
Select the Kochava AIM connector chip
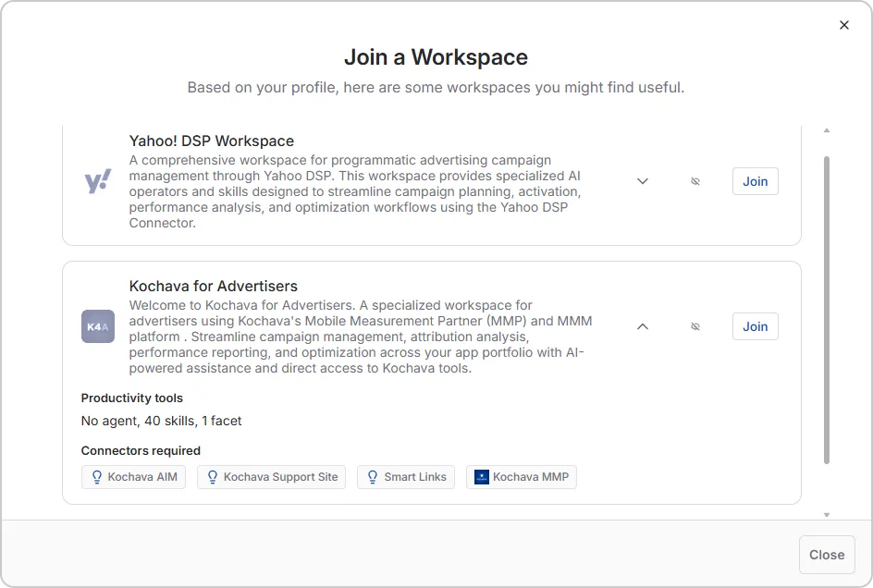coord(133,477)
